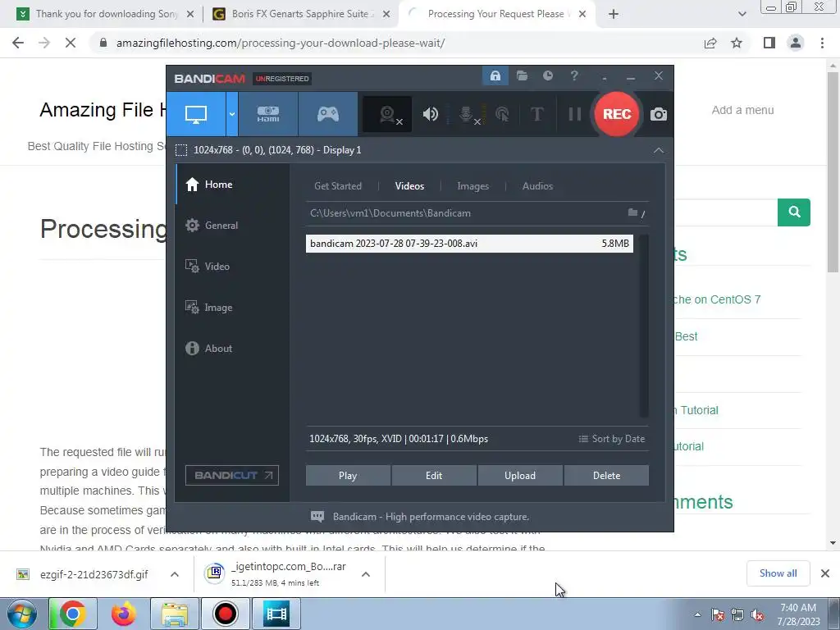840x630 pixels.
Task: Click Sort by Date option
Action: (x=612, y=439)
